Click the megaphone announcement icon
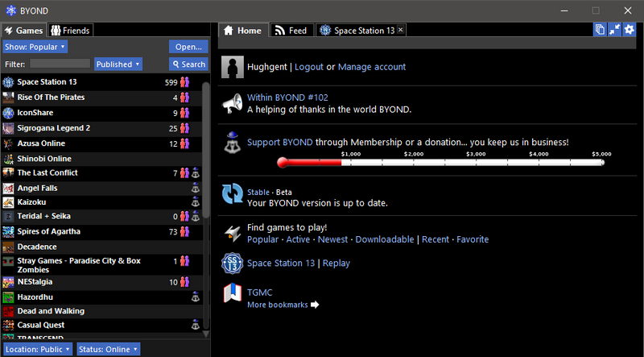The height and width of the screenshot is (357, 644). 233,104
